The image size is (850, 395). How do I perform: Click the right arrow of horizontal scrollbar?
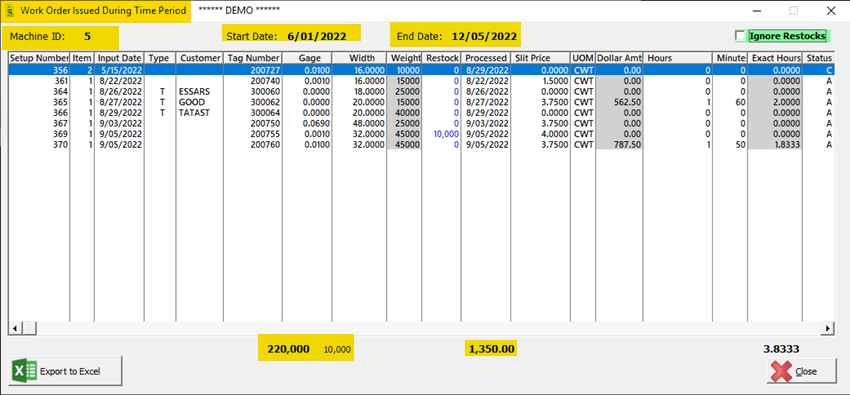point(827,328)
